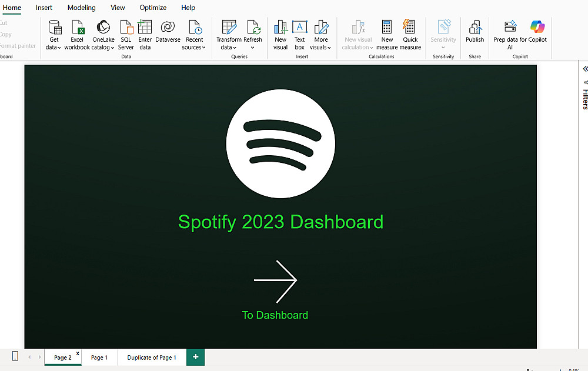Launch Copilot from the ribbon

[x=537, y=32]
